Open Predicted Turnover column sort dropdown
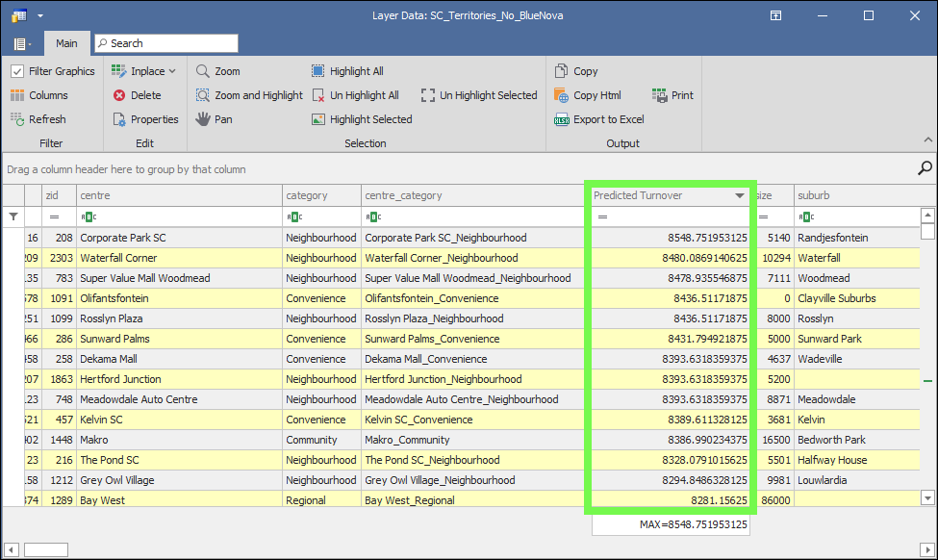 pyautogui.click(x=739, y=195)
